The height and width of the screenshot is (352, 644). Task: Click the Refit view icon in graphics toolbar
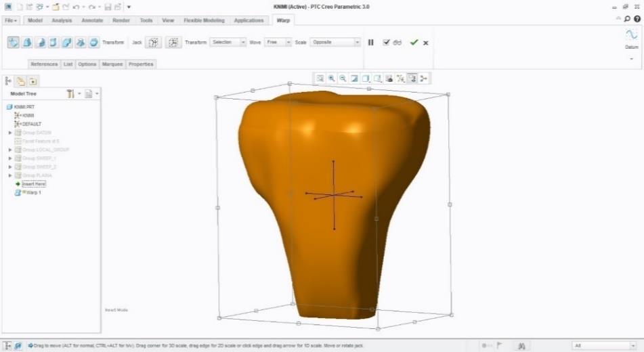tap(320, 78)
